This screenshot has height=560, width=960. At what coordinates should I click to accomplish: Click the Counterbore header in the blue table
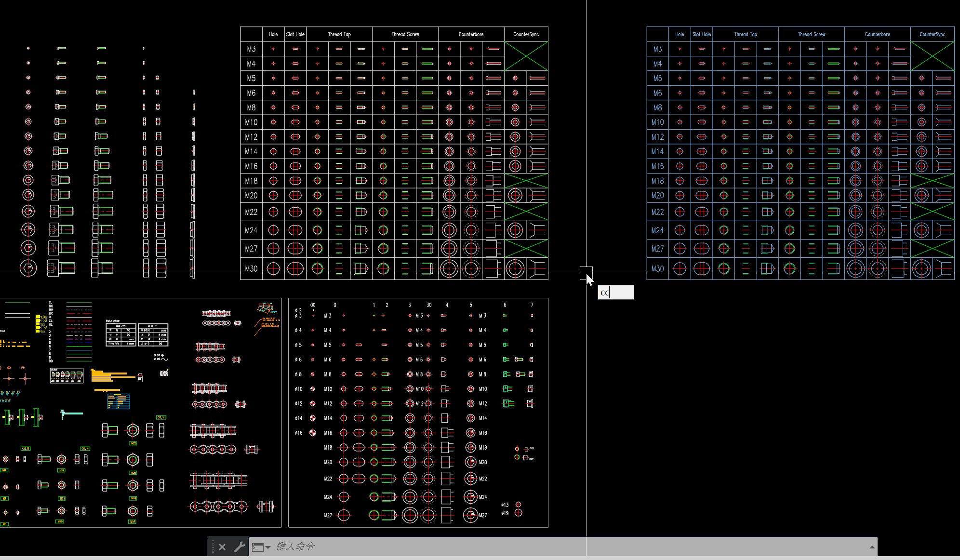[x=877, y=34]
